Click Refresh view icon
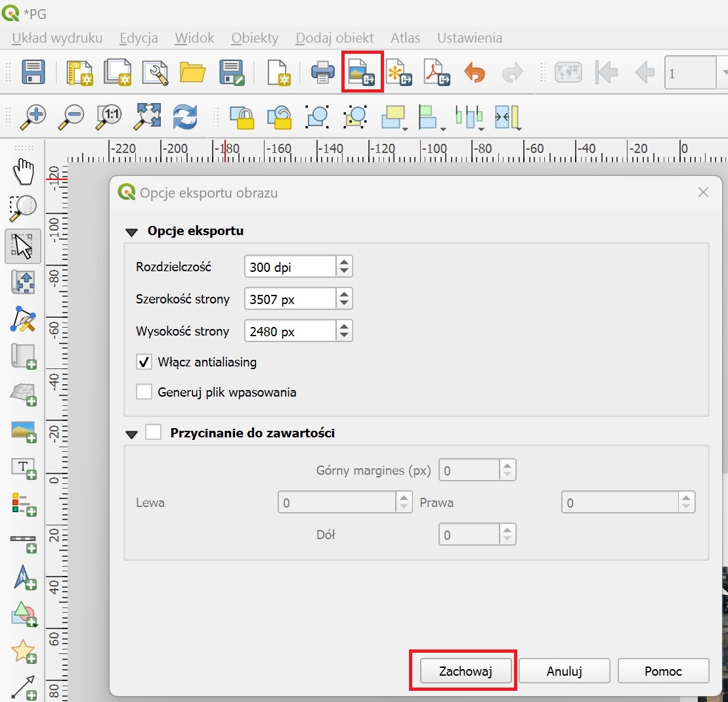This screenshot has height=702, width=728. [x=184, y=117]
